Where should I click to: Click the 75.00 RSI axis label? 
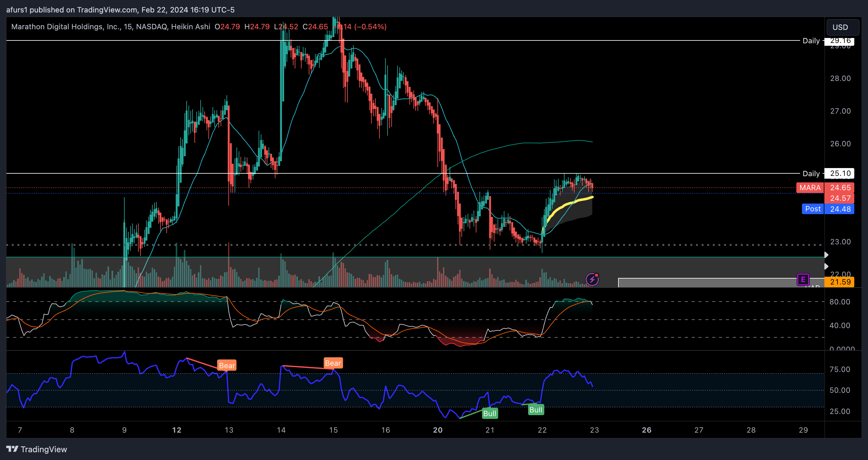point(840,369)
